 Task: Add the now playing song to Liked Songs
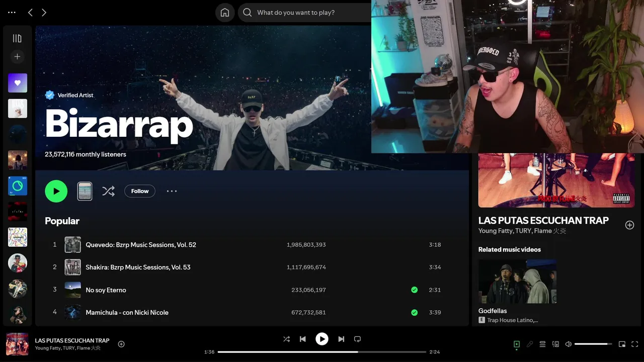(x=121, y=344)
